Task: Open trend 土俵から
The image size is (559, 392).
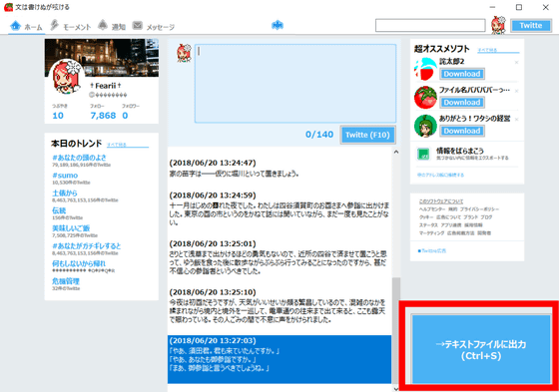Action: 65,193
